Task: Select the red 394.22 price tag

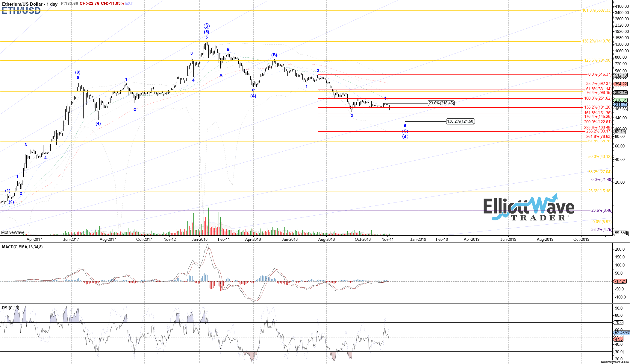Action: (x=620, y=84)
